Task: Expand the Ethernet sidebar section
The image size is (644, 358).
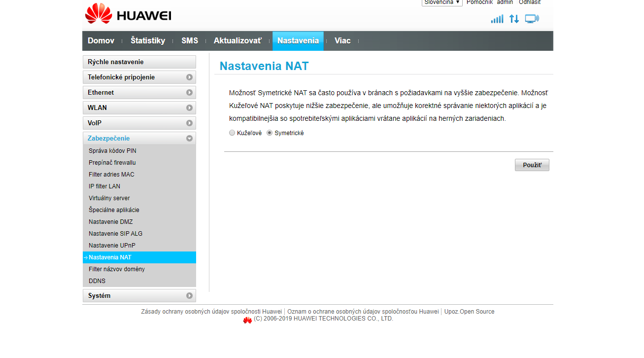Action: tap(139, 93)
